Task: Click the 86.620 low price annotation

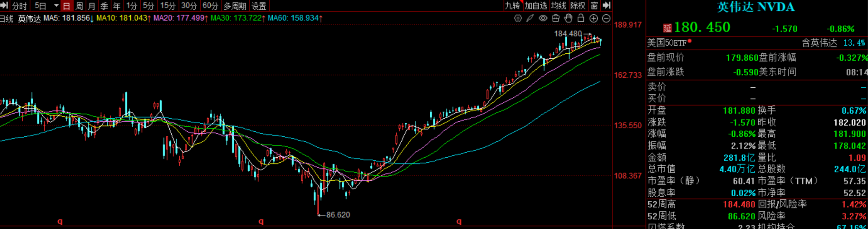Action: coord(338,215)
